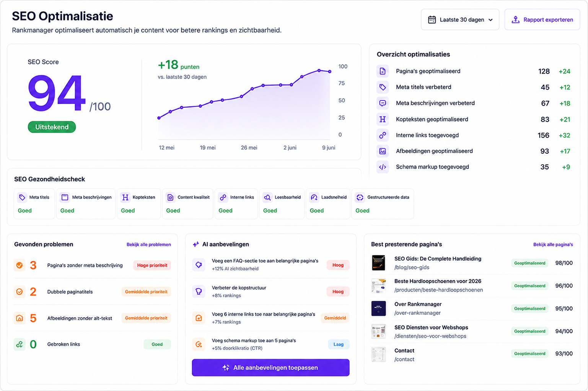This screenshot has height=391, width=588.
Task: Click the Afbeeldingen geoptimaliseerd image icon
Action: [x=383, y=151]
